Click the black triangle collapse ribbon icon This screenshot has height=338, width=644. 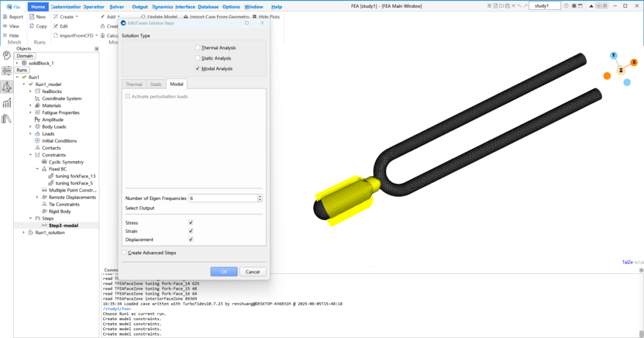pos(592,6)
